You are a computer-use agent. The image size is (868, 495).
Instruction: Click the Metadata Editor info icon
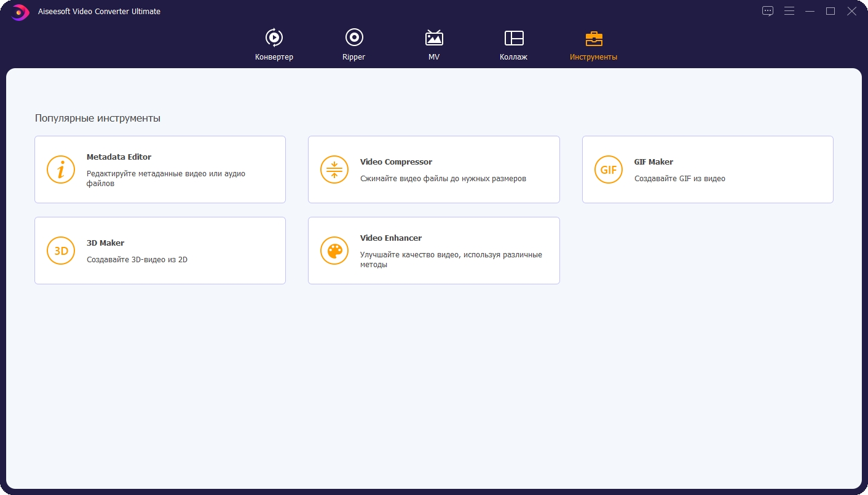tap(61, 170)
